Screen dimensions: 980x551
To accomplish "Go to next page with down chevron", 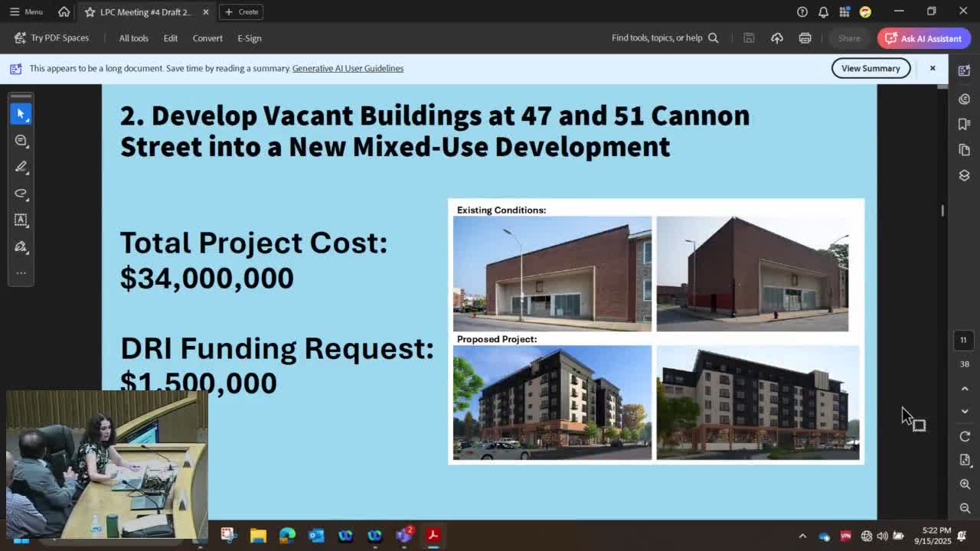I will [964, 412].
